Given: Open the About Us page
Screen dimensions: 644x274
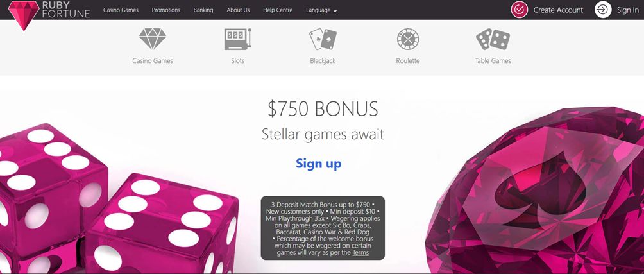Looking at the screenshot, I should tap(238, 10).
